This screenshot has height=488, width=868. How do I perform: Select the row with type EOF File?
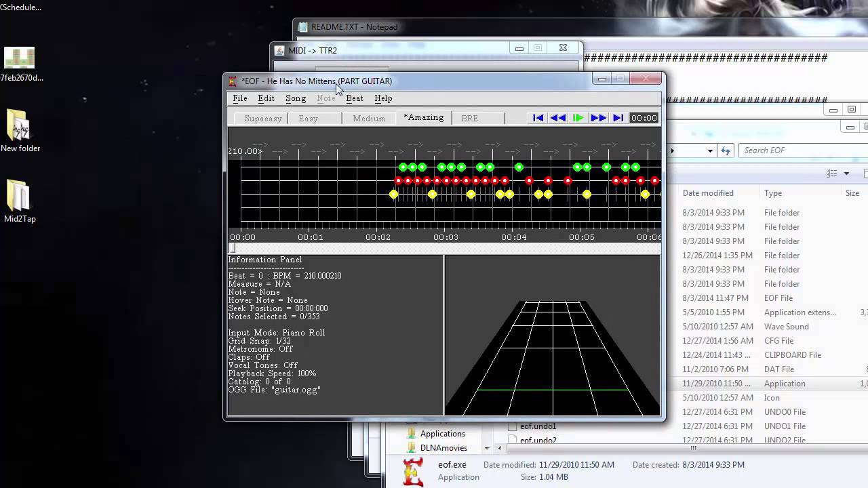(x=766, y=298)
